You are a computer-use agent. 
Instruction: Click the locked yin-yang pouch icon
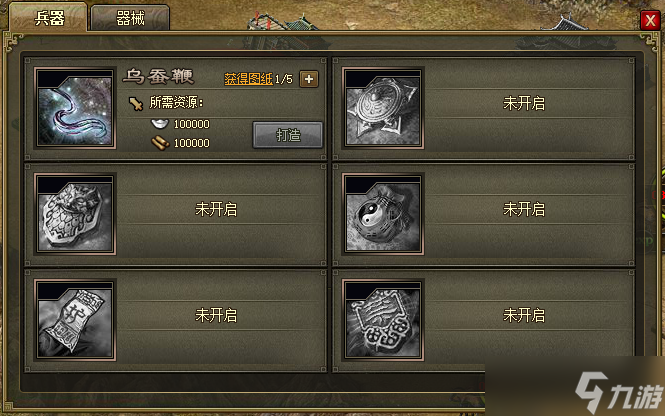point(383,214)
